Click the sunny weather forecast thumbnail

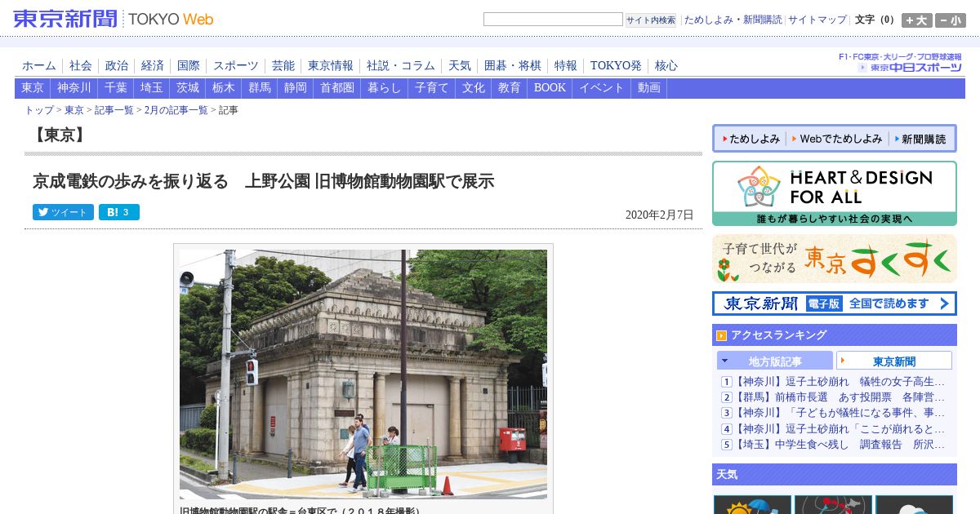(x=752, y=504)
